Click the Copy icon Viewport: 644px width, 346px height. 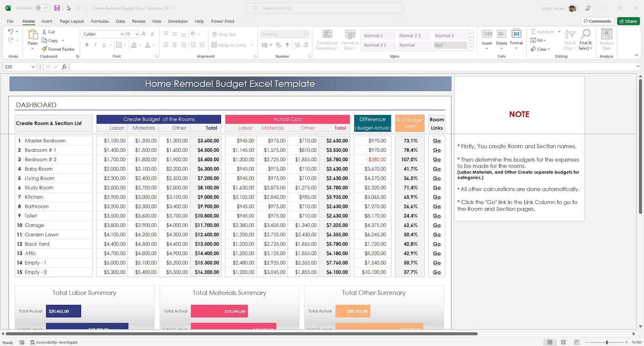tap(45, 41)
